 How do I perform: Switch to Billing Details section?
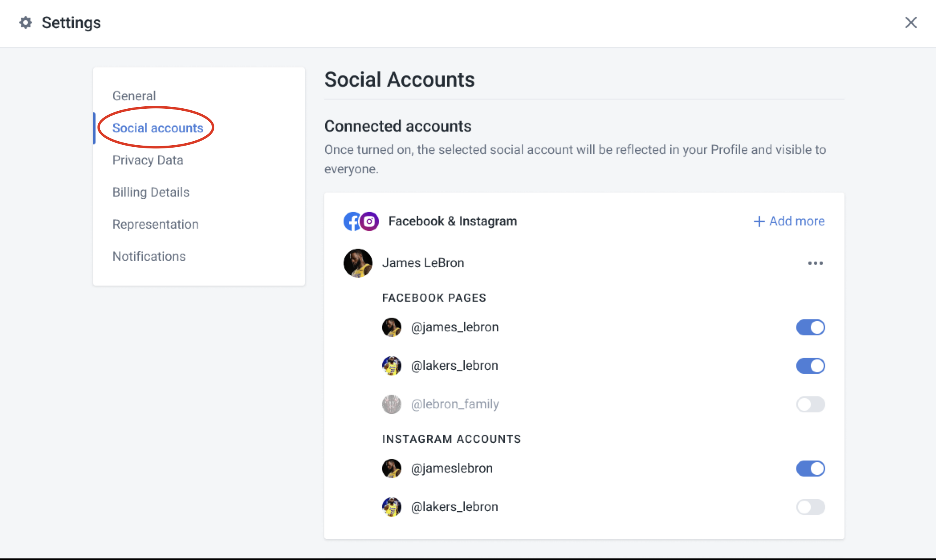point(151,192)
